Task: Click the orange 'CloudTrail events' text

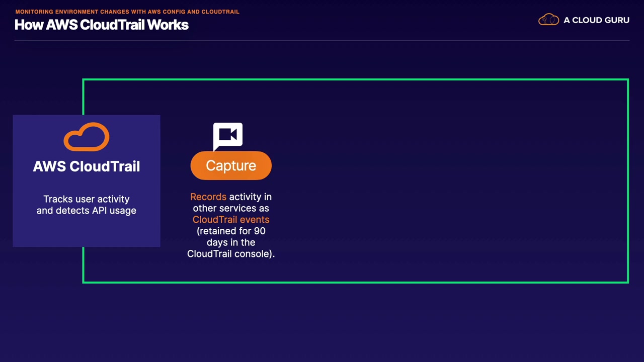Action: 231,220
